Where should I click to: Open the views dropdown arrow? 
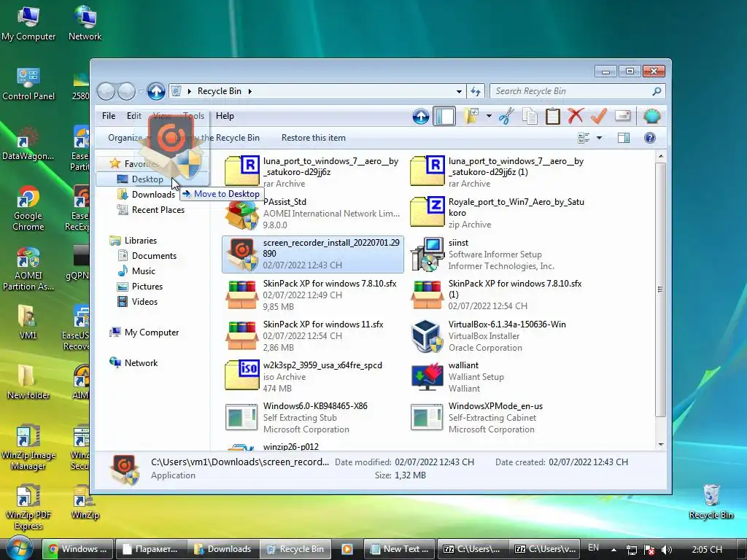point(600,138)
